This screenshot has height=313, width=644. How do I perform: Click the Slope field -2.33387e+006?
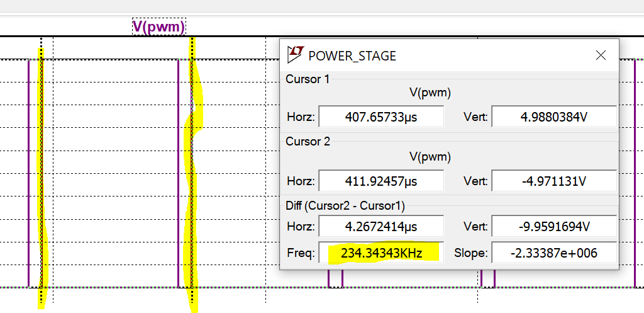pos(554,253)
